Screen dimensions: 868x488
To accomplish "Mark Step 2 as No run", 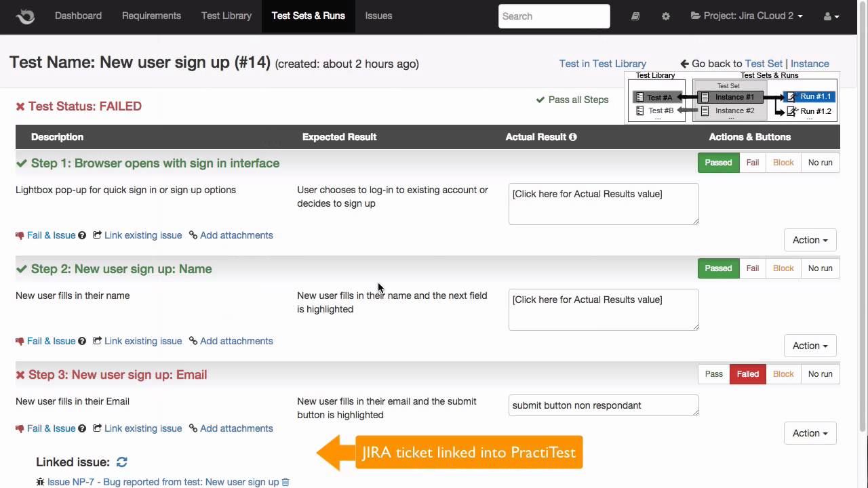I will coord(820,268).
